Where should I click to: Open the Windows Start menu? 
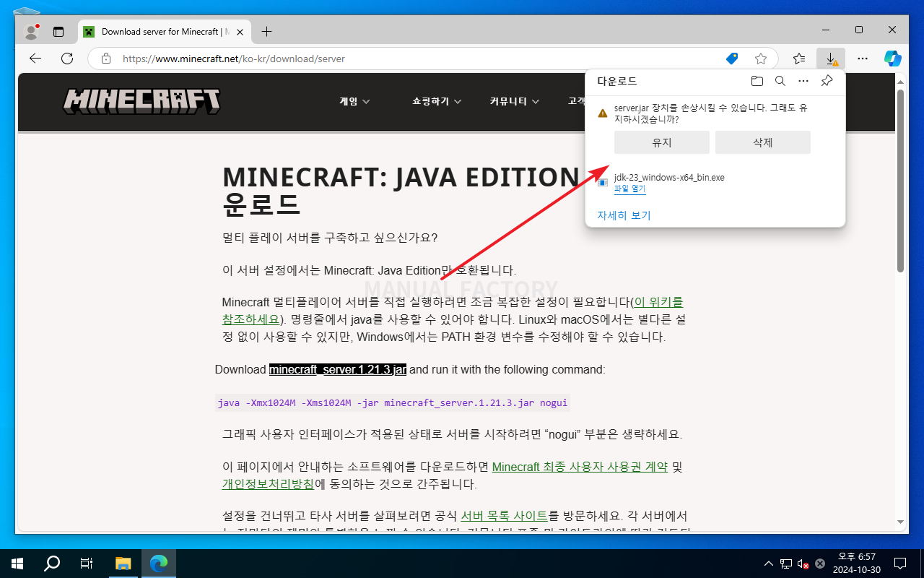(17, 564)
